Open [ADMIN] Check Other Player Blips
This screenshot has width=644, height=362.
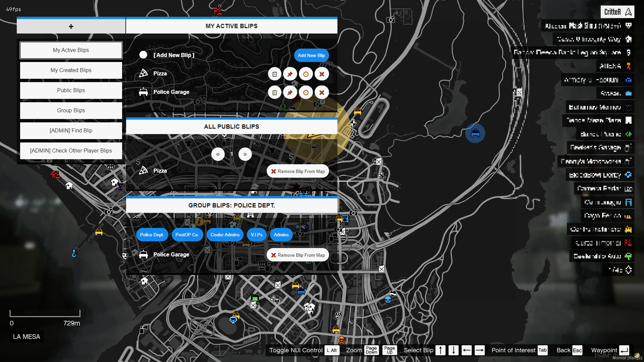pyautogui.click(x=71, y=151)
